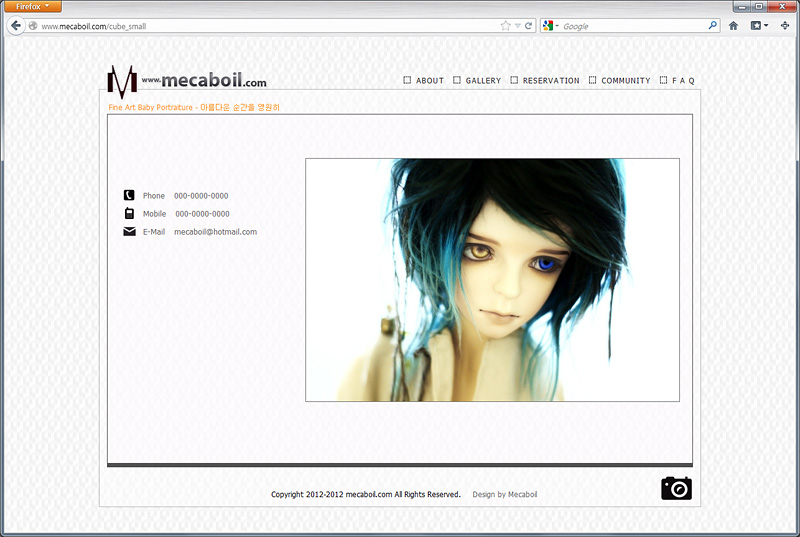Close the Firefox window

pos(782,7)
